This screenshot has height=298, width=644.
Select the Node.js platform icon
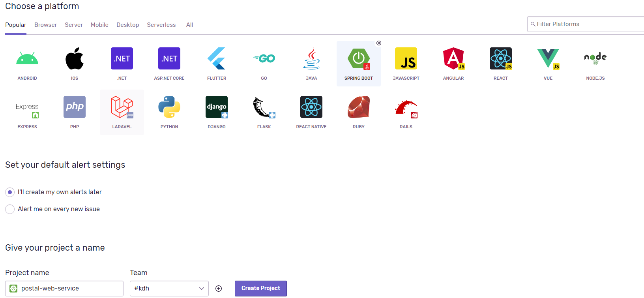click(595, 58)
